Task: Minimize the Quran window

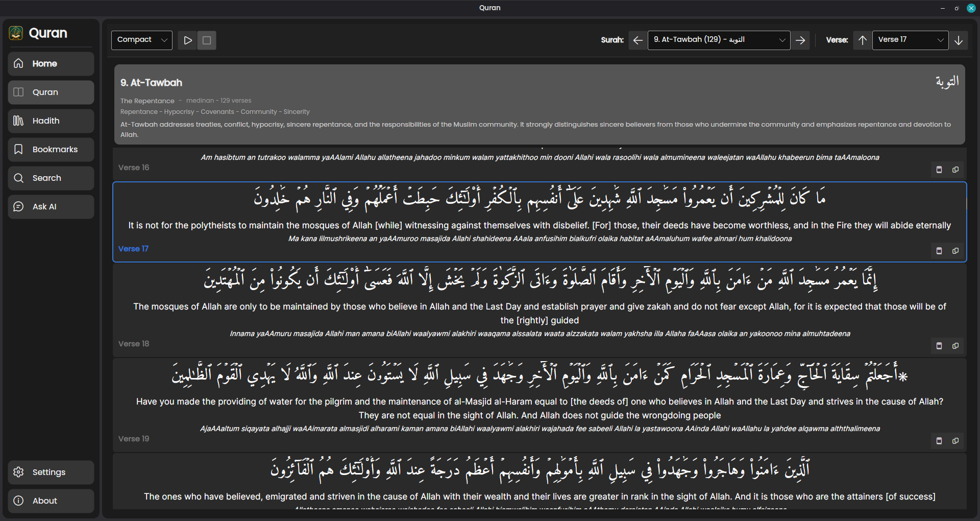Action: coord(943,8)
